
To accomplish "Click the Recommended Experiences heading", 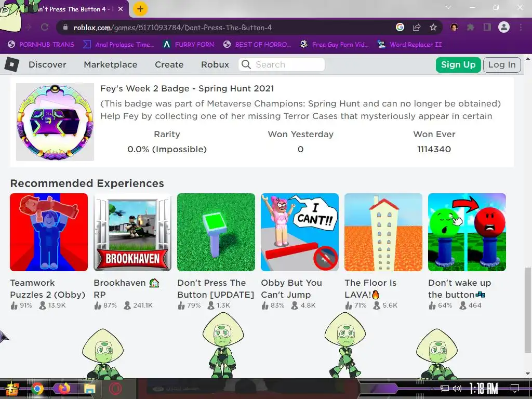I will coord(87,183).
